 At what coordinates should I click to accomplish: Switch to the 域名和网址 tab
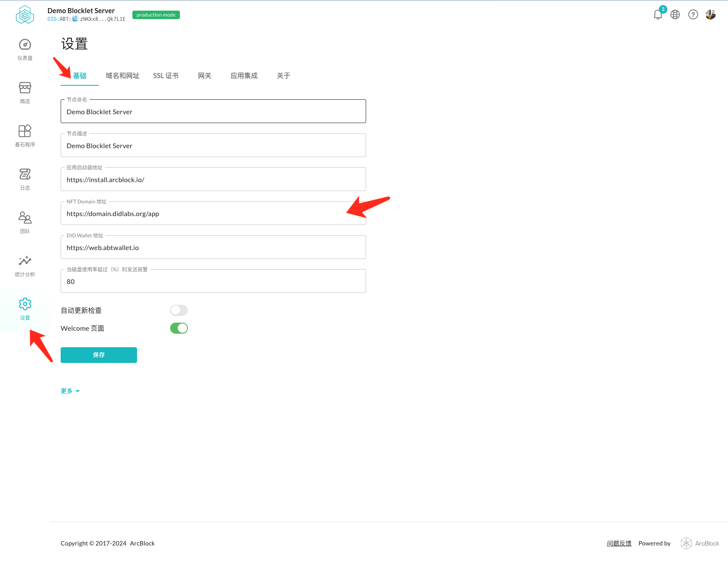click(123, 76)
